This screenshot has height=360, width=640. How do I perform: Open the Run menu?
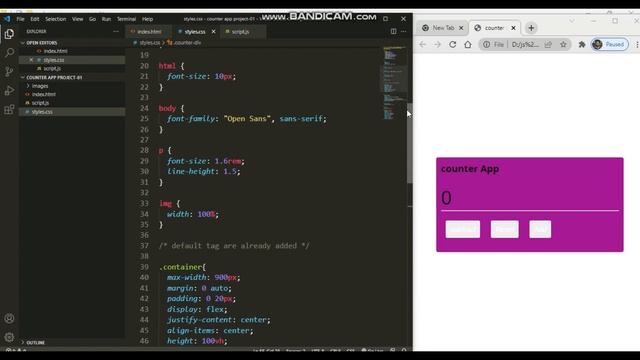tap(106, 19)
